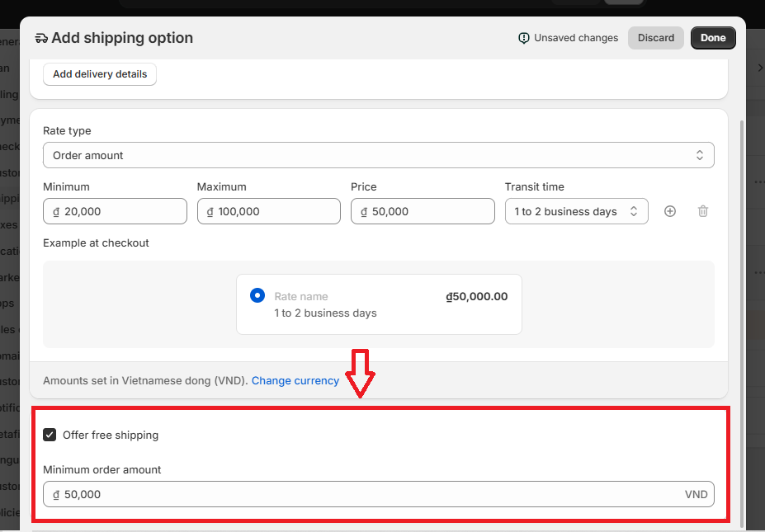Click the shipping truck icon in header
The image size is (765, 532).
41,38
